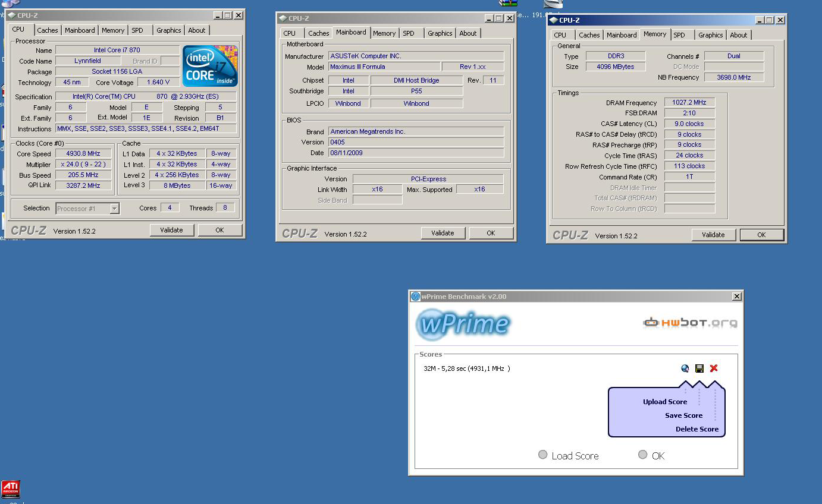Click the CPU-Z title icon in the Mainboard window
This screenshot has height=504, width=822.
pyautogui.click(x=283, y=18)
